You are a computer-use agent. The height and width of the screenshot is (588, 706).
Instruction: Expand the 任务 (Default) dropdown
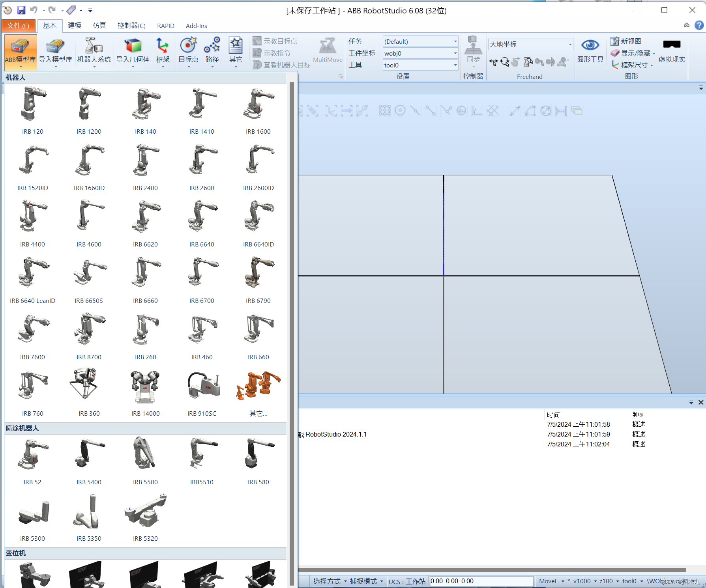[455, 41]
